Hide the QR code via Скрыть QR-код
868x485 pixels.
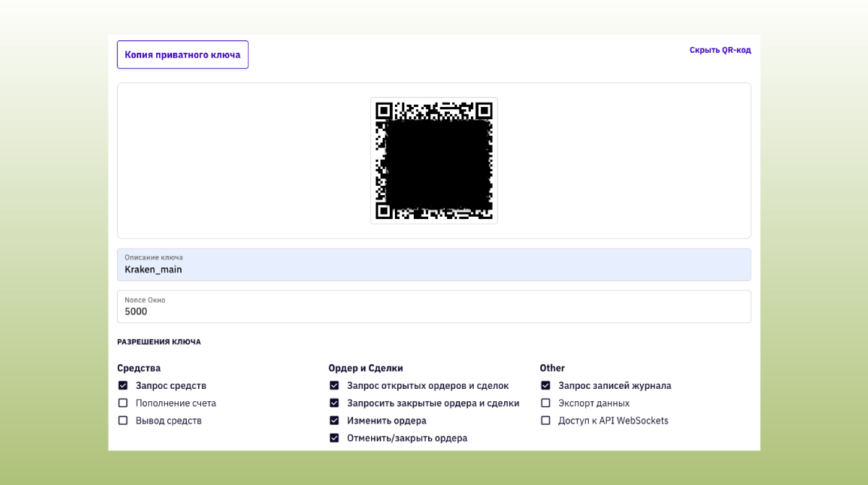(720, 50)
